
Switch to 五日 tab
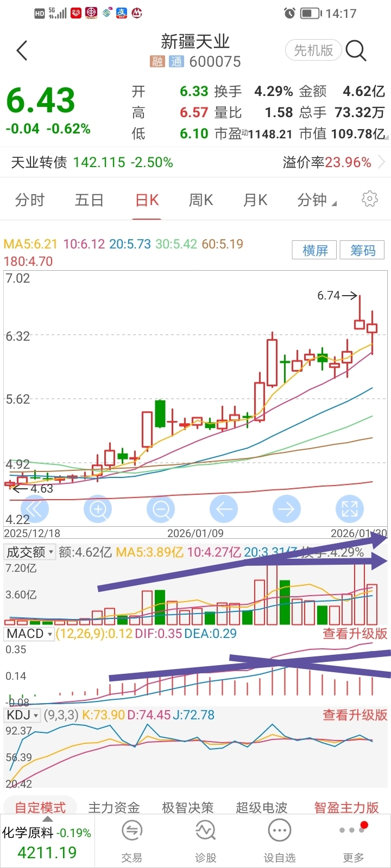(x=89, y=200)
